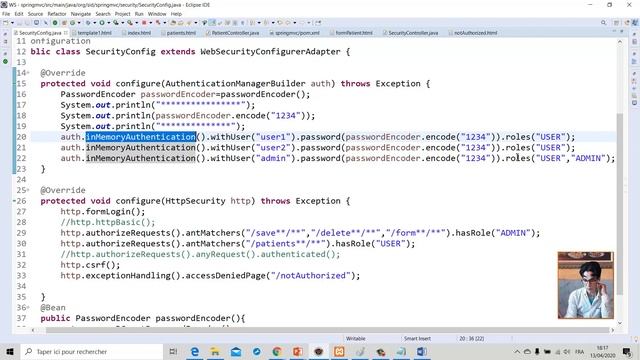Switch to the template1.html tab
640x360 pixels.
tap(93, 33)
